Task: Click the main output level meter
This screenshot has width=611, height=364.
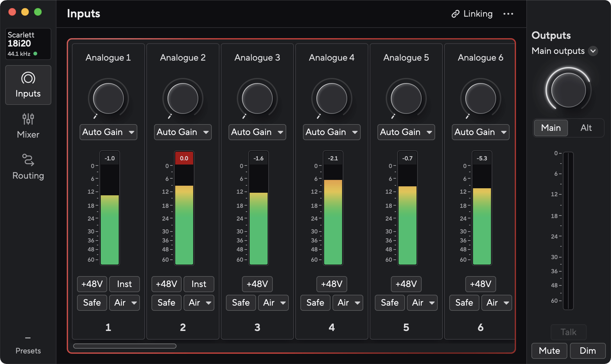Action: pos(568,231)
